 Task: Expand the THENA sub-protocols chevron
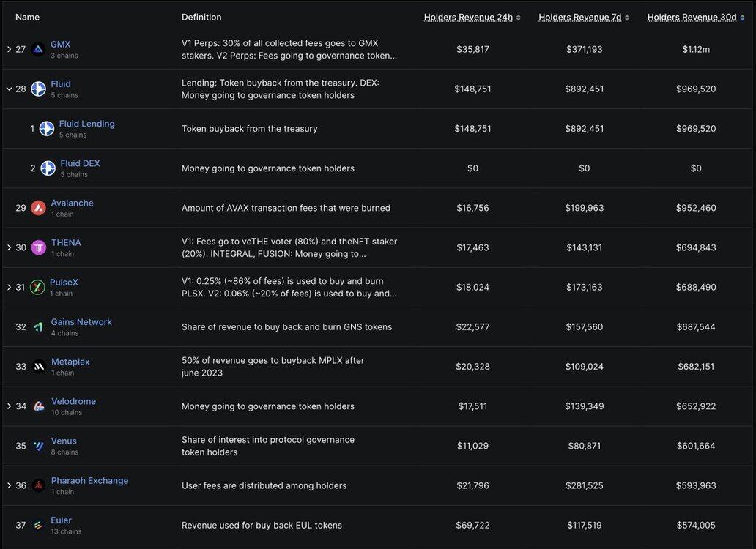9,248
